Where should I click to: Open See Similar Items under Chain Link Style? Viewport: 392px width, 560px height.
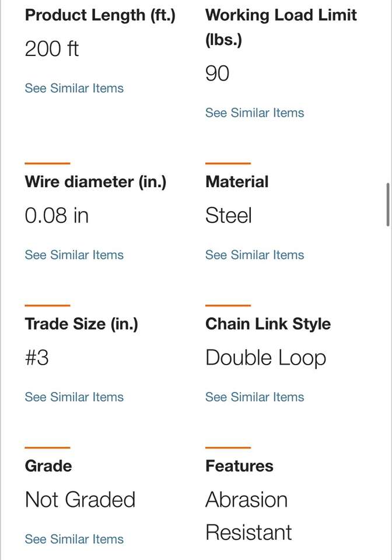click(254, 397)
